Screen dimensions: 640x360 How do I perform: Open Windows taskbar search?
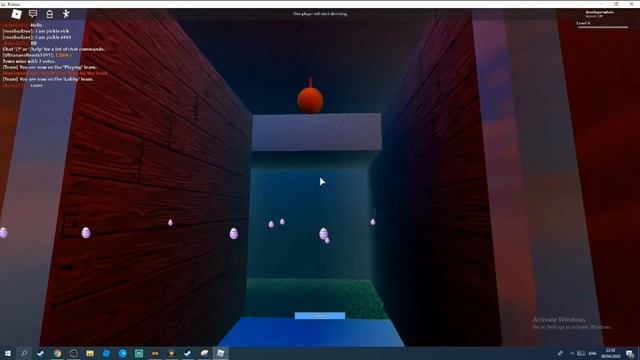pos(24,353)
